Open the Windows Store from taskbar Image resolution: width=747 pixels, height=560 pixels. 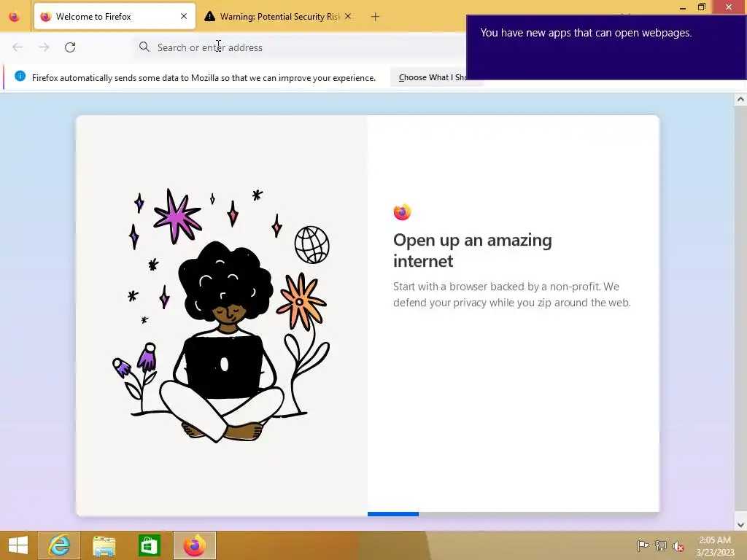pos(149,545)
